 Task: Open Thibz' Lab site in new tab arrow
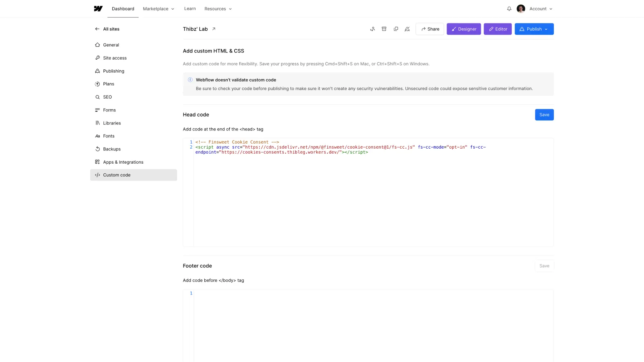point(214,29)
